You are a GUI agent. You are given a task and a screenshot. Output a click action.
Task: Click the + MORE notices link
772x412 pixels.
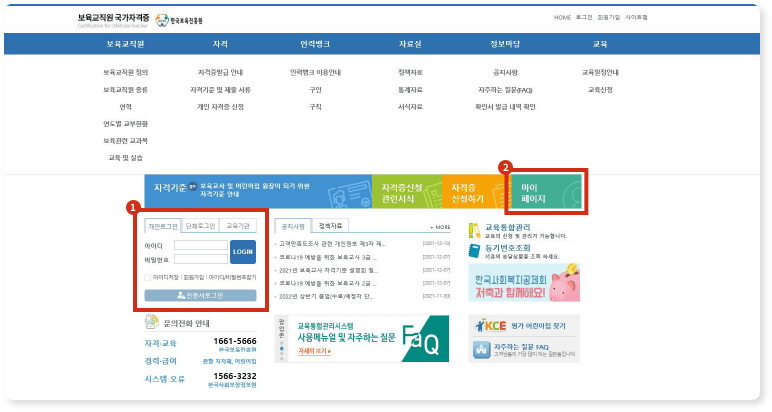pos(441,227)
